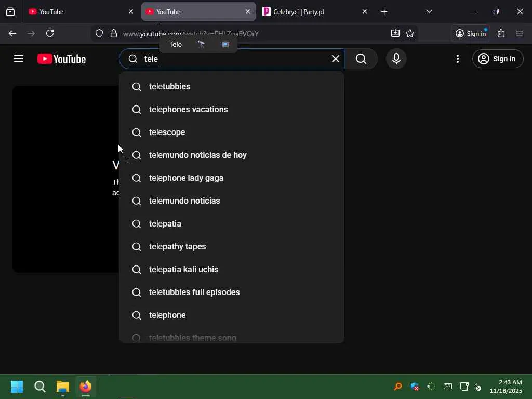Open touch keyboard tray icon
The image size is (532, 399).
[x=447, y=387]
